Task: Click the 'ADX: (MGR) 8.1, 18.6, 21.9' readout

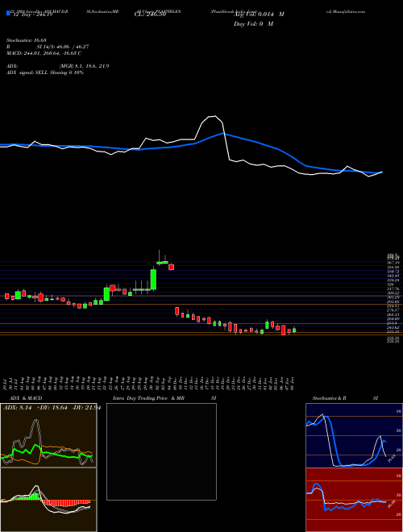Action: click(x=58, y=66)
